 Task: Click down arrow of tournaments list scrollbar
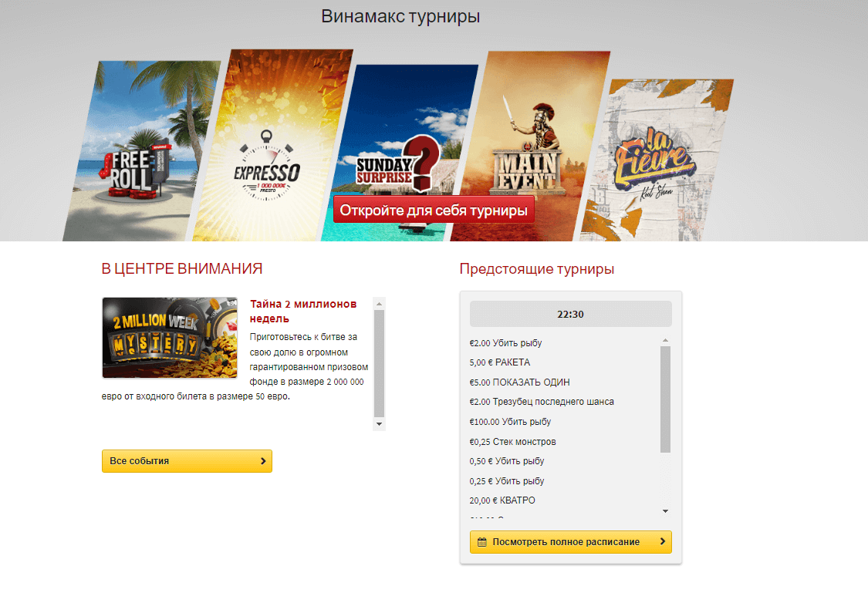(x=665, y=511)
